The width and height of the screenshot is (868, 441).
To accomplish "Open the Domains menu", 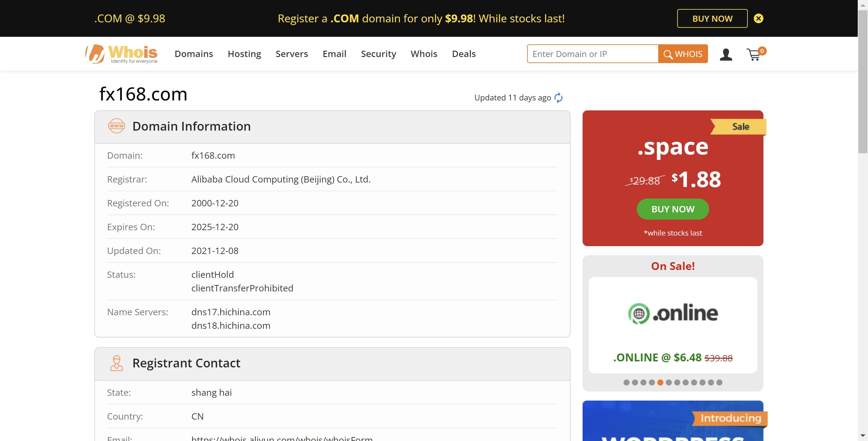I will click(194, 54).
